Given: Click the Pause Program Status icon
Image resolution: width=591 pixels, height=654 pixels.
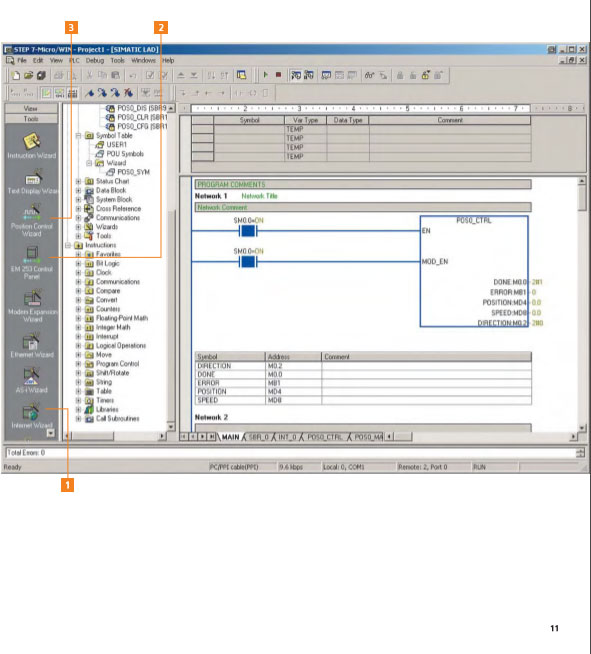Looking at the screenshot, I should 309,75.
